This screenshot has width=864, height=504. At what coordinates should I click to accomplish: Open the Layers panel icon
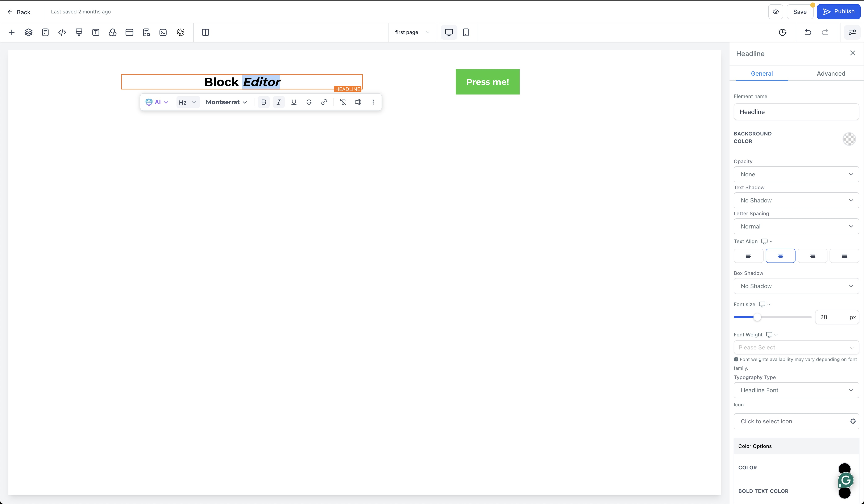(28, 32)
